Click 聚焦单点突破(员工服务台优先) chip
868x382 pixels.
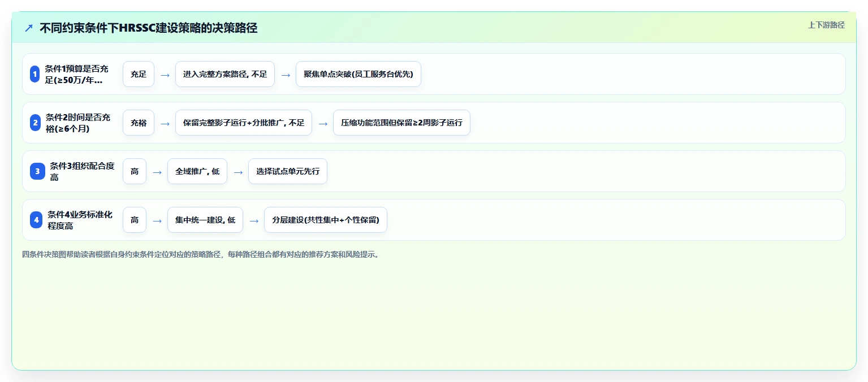[x=359, y=74]
